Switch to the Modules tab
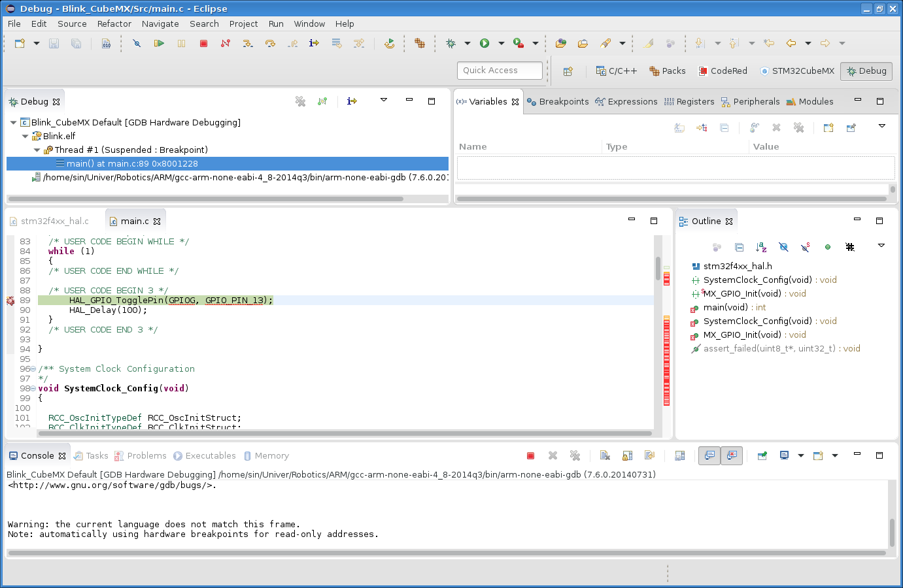The image size is (903, 588). click(x=809, y=101)
